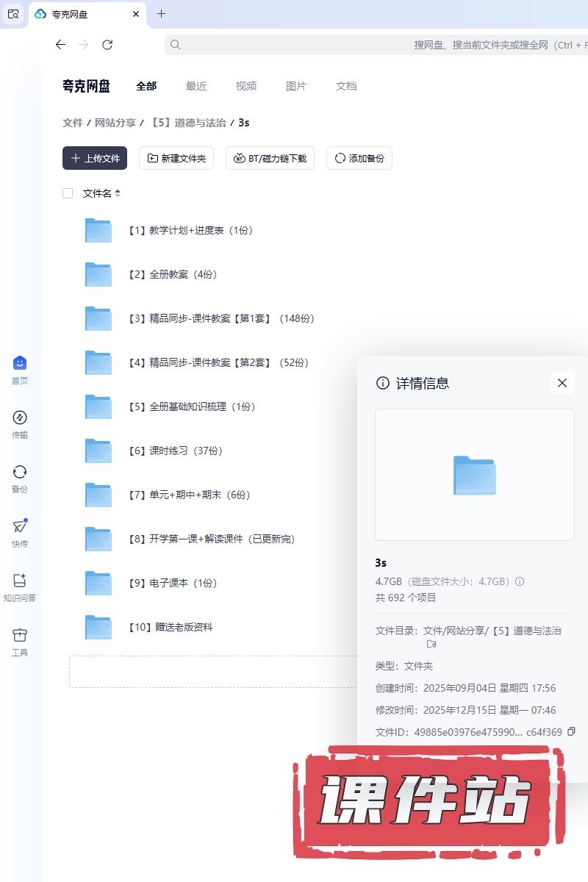Image resolution: width=588 pixels, height=882 pixels.
Task: Click the info icon beside disk file size
Action: pyautogui.click(x=520, y=581)
